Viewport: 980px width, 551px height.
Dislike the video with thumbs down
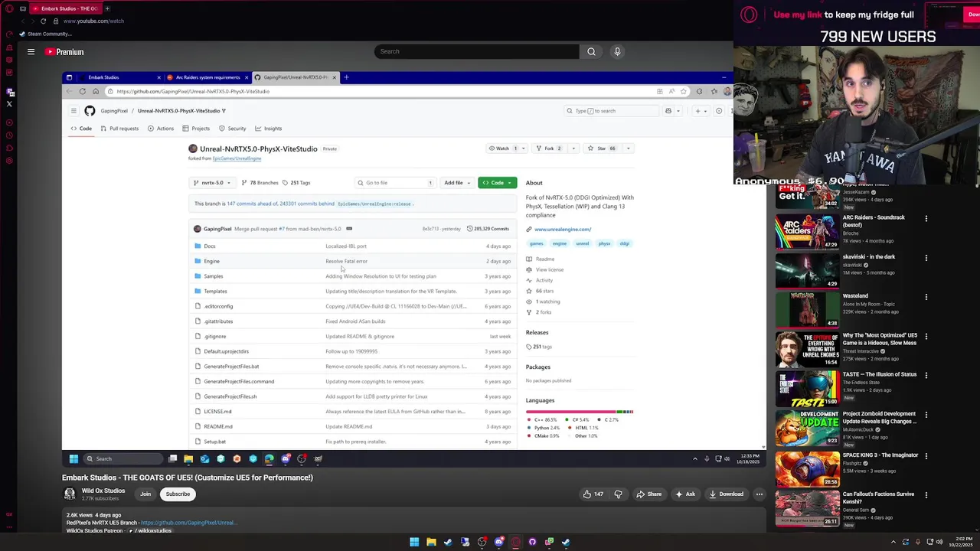tap(618, 494)
